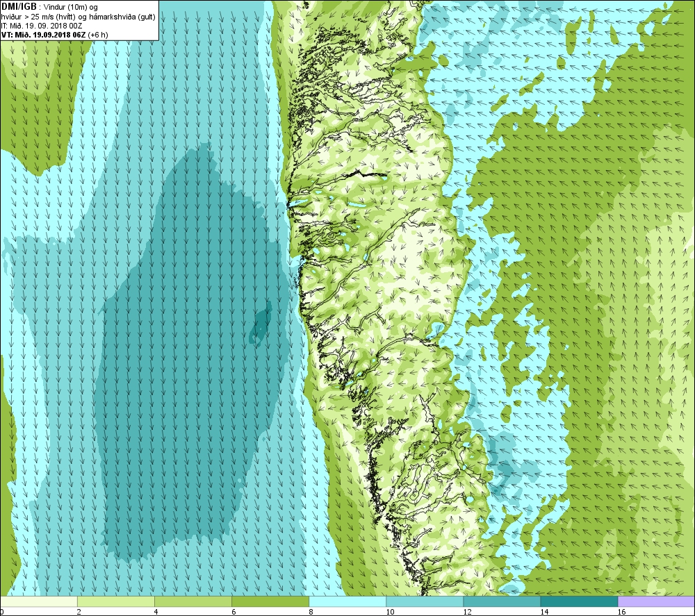Click the legend scale label 8

tap(311, 612)
